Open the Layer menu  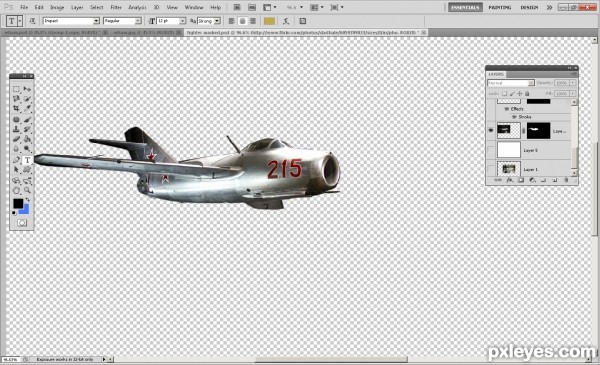[x=77, y=7]
